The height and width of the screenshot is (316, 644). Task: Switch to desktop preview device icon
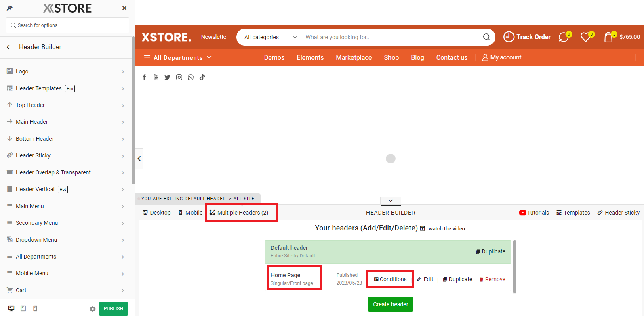tap(11, 308)
